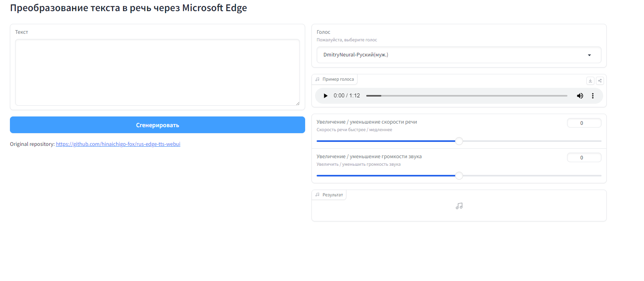
Task: Click the text 'Пожалуйста, выберите голос'
Action: pos(347,40)
